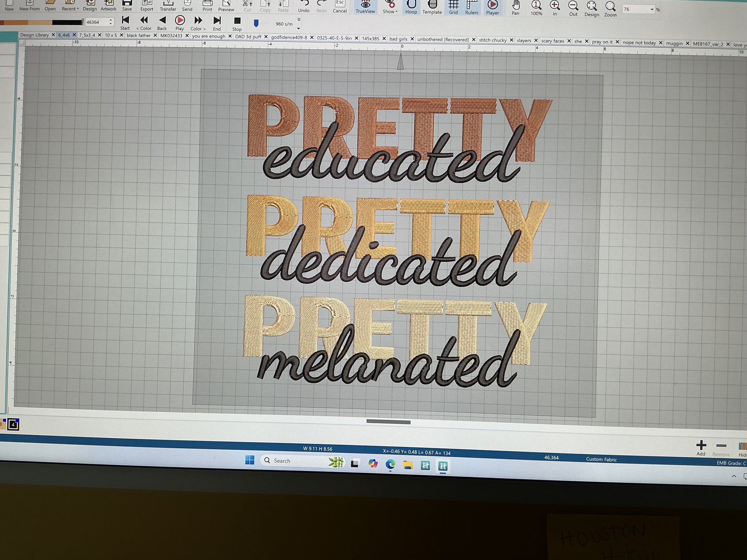Click Zoom In magnifier icon
The image size is (747, 560).
pyautogui.click(x=555, y=5)
